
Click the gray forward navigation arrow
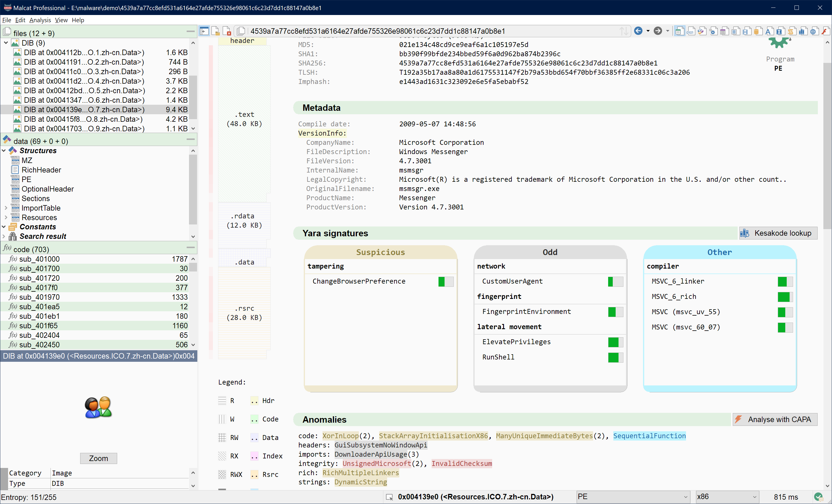click(x=658, y=31)
